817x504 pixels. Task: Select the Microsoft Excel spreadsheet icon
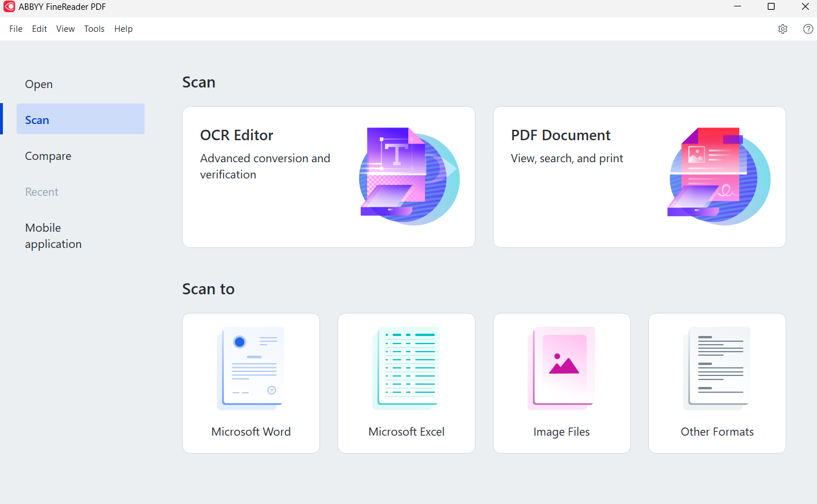coord(406,368)
